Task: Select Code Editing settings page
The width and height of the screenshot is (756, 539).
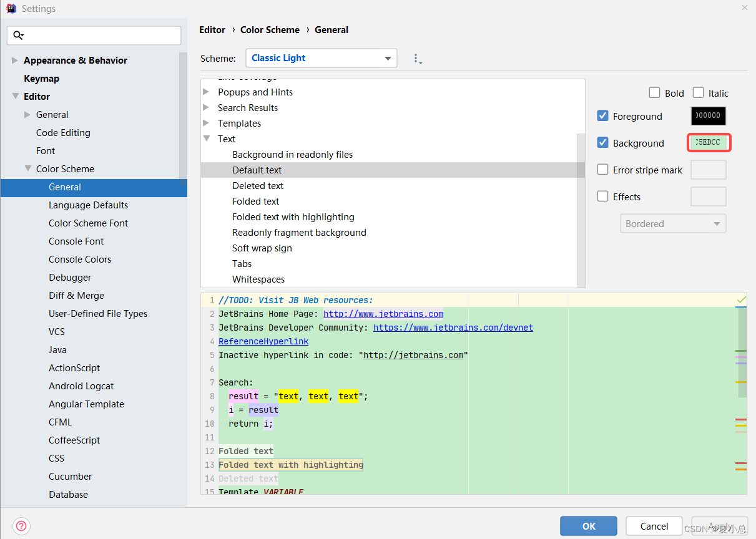Action: (x=63, y=133)
